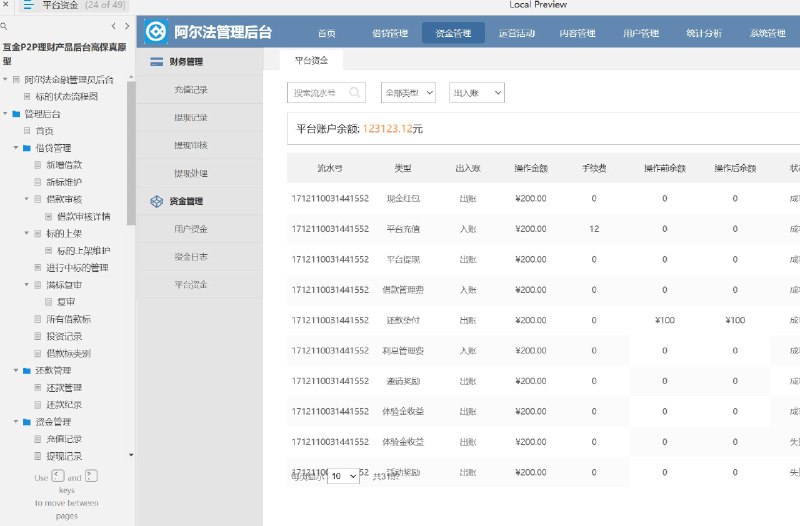Select 资金管理 in top navigation

click(453, 33)
